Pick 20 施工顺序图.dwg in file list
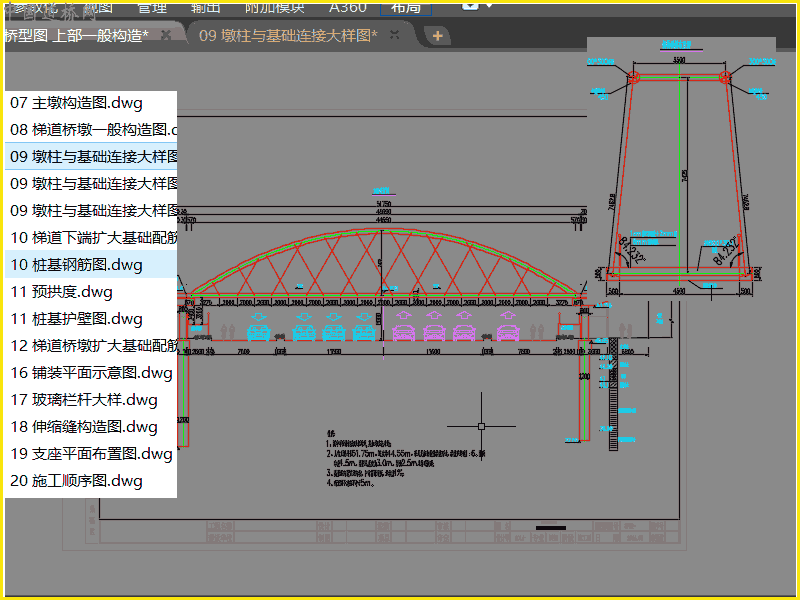 [76, 481]
